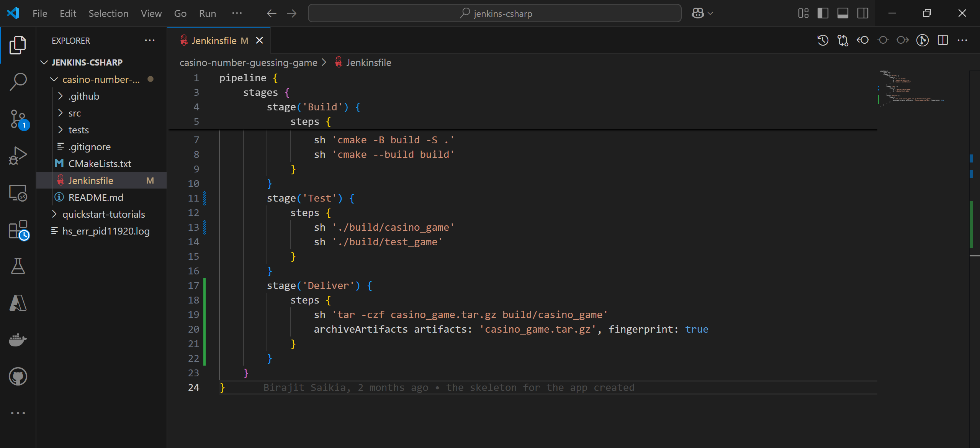This screenshot has height=448, width=980.
Task: Click line number 17
Action: (193, 286)
